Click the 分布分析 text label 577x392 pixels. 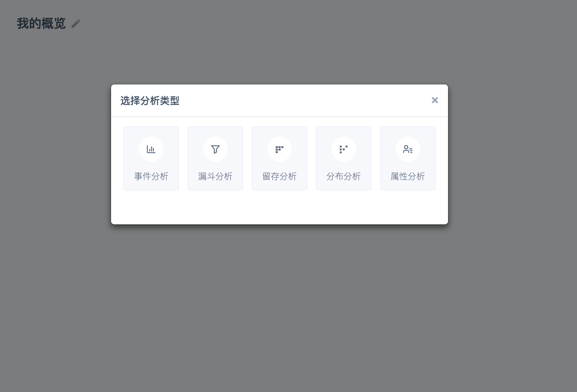pos(344,176)
